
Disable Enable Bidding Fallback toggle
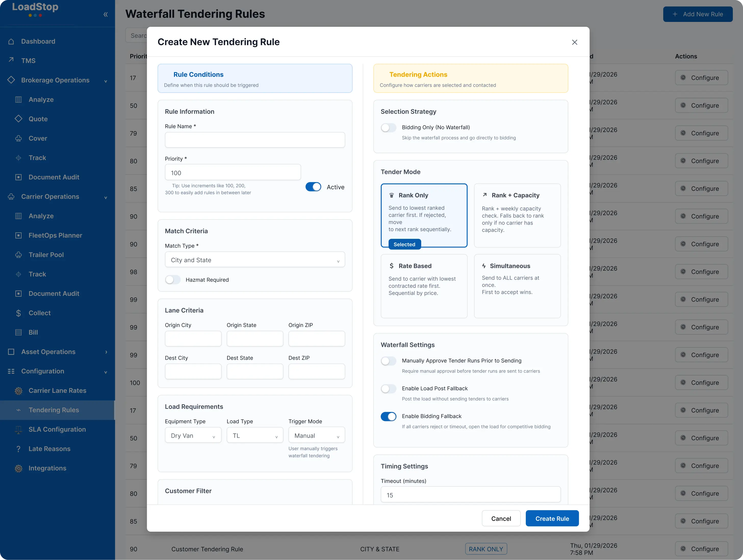coord(389,417)
